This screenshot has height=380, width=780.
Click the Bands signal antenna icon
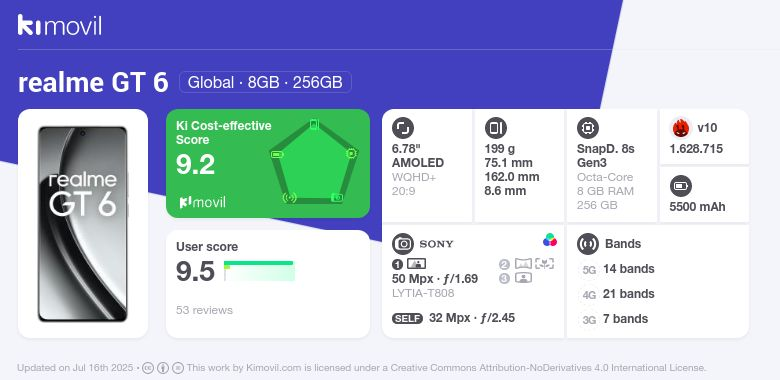pos(588,244)
